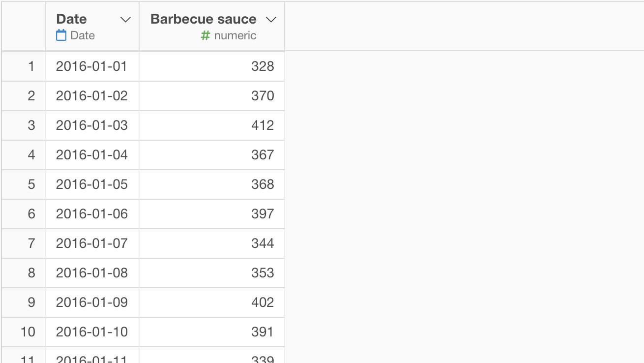Click the value cell 391
The width and height of the screenshot is (644, 363).
pos(212,332)
